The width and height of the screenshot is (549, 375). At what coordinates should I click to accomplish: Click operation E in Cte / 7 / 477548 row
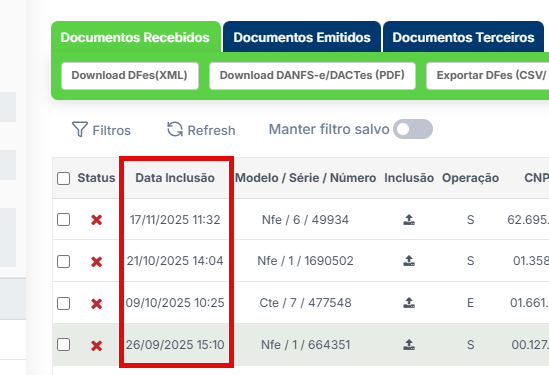[x=470, y=303]
